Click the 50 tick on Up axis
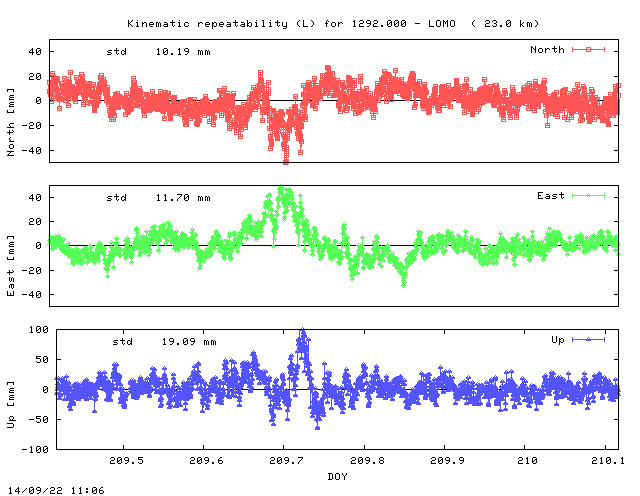640x496 pixels. click(42, 360)
